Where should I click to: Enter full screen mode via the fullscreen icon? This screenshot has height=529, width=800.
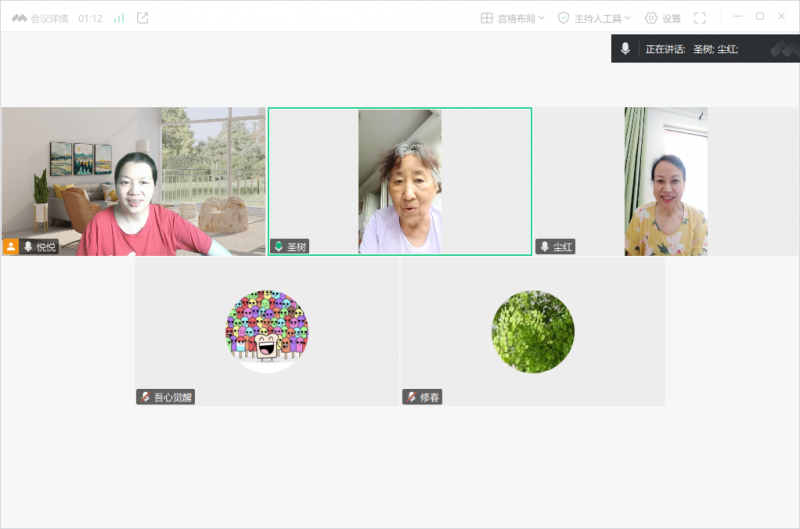click(x=700, y=18)
